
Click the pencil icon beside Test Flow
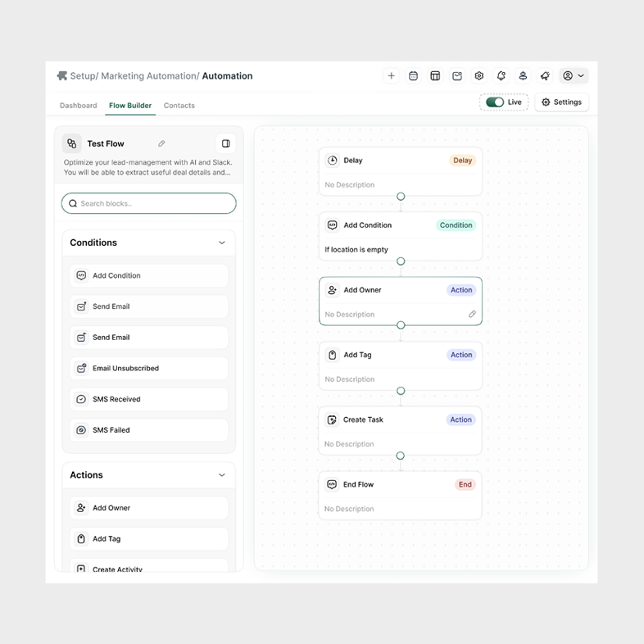point(161,144)
